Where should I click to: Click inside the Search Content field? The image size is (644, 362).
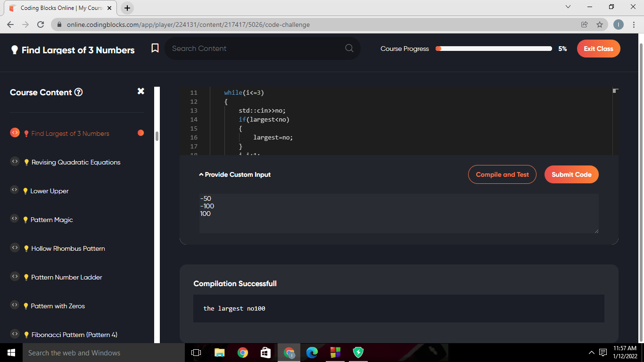255,49
